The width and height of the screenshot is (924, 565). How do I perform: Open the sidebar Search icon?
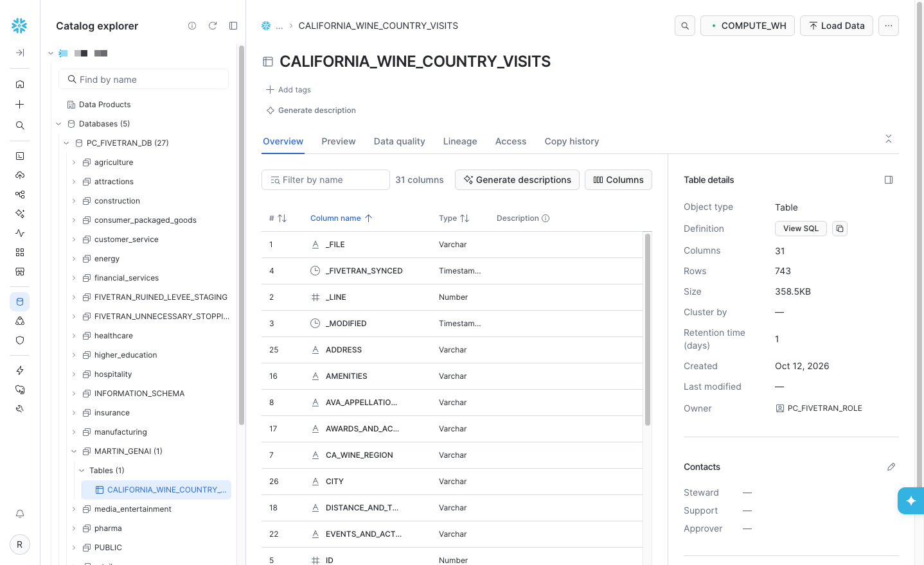coord(20,125)
